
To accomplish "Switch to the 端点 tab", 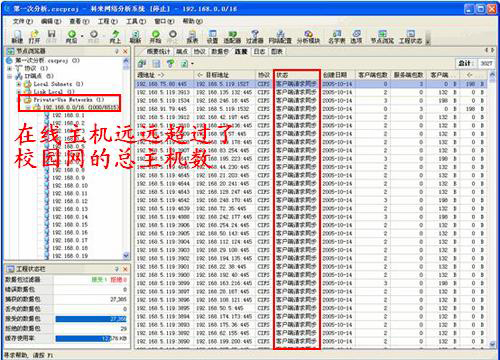I will pyautogui.click(x=182, y=52).
